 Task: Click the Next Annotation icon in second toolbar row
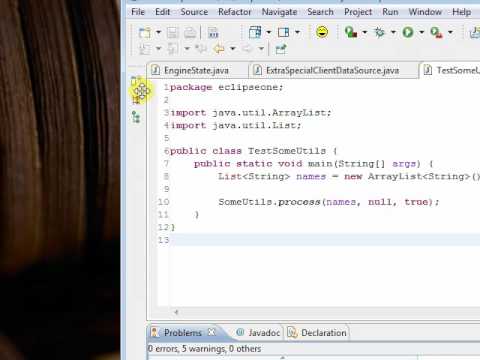[145, 49]
